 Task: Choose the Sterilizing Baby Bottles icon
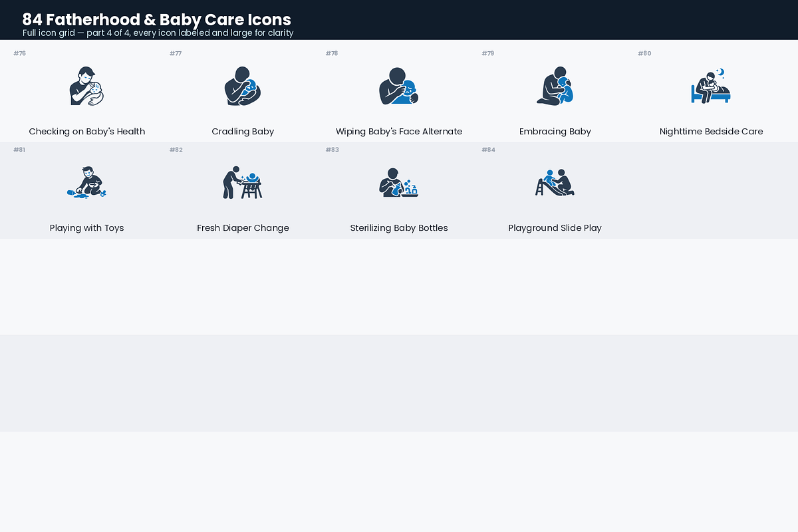(x=399, y=182)
